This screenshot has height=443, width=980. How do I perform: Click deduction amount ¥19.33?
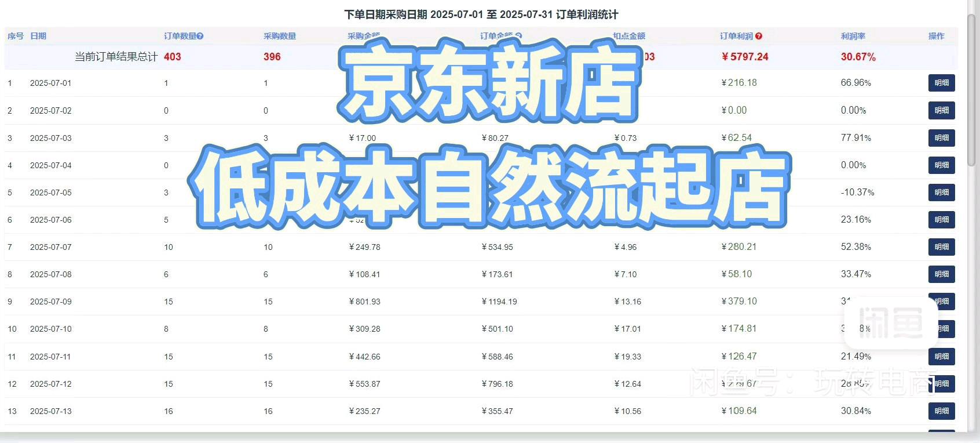[628, 357]
